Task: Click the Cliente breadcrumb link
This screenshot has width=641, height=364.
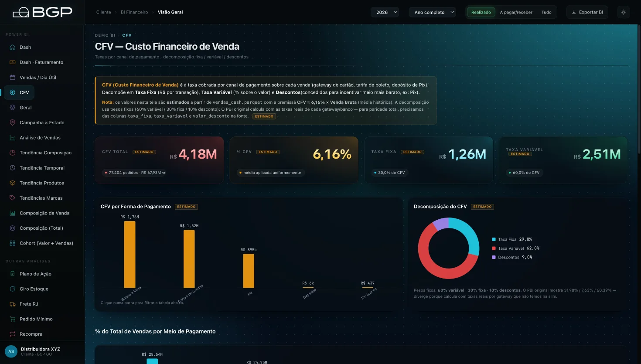Action: (x=104, y=12)
